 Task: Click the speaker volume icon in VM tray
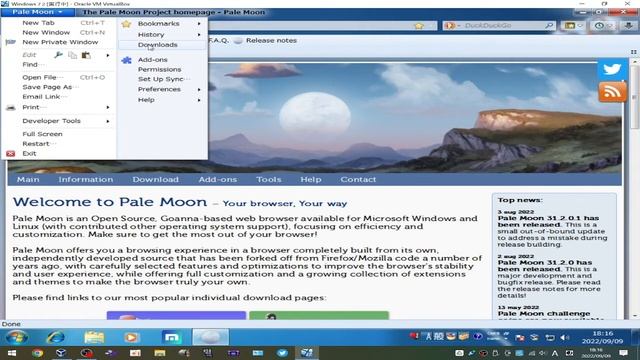coord(564,338)
